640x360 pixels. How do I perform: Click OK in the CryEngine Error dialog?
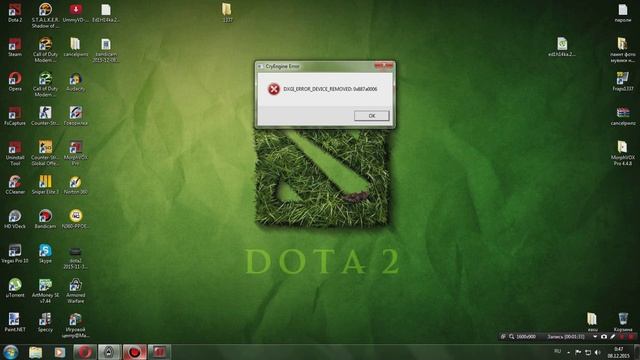pos(371,116)
